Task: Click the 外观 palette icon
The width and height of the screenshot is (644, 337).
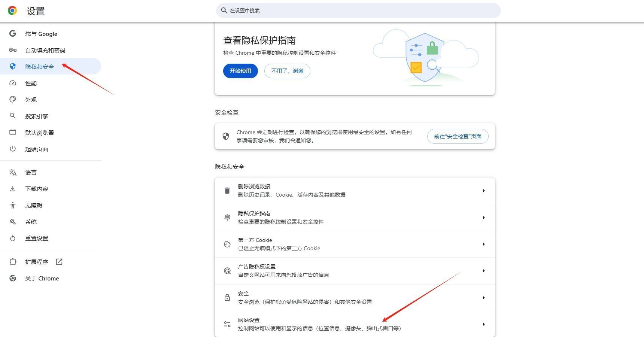Action: pyautogui.click(x=13, y=99)
